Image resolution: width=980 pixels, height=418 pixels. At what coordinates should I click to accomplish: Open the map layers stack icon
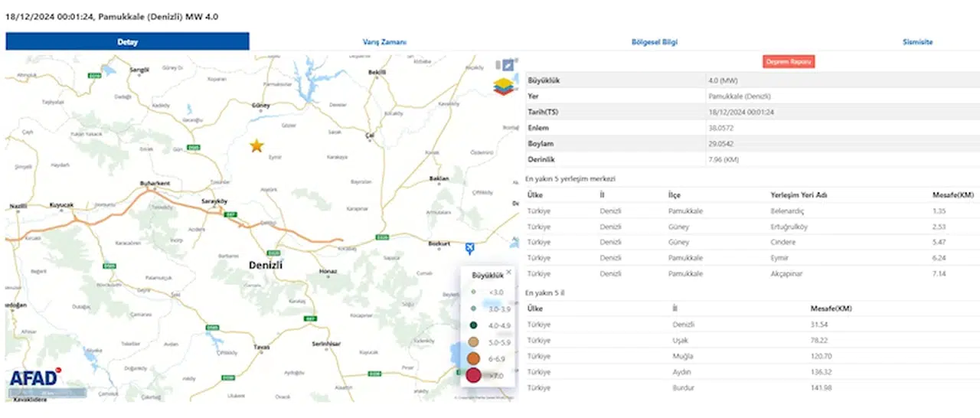tap(505, 87)
